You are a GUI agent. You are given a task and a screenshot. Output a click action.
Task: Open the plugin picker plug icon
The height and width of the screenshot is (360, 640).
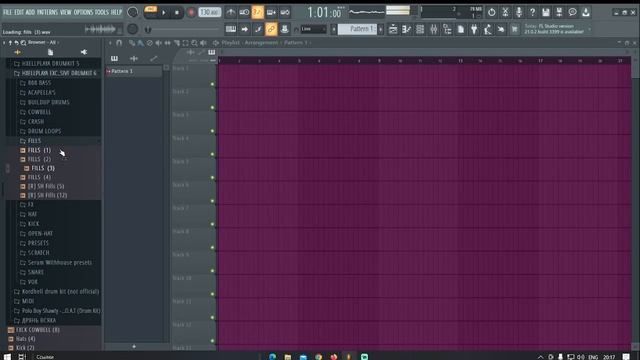[x=474, y=29]
